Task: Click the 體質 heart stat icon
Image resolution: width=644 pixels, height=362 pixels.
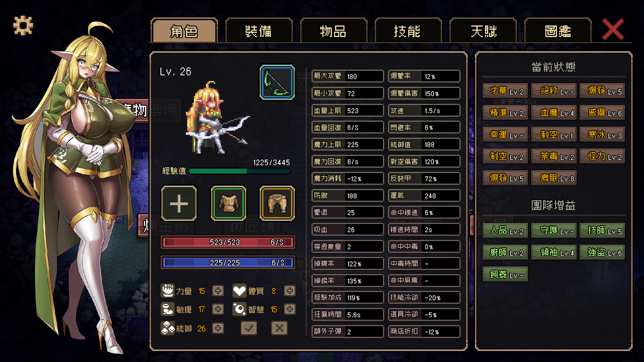Action: (x=239, y=291)
